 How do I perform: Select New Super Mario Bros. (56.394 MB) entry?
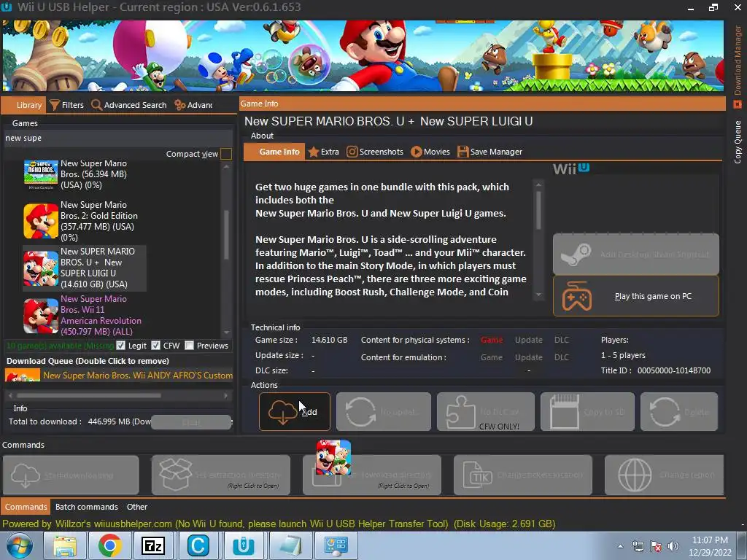point(85,174)
